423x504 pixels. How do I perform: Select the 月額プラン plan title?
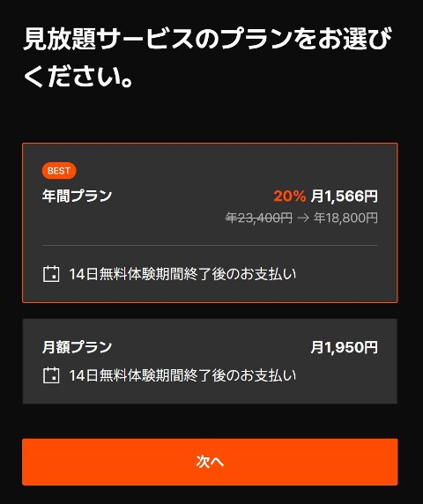click(78, 347)
